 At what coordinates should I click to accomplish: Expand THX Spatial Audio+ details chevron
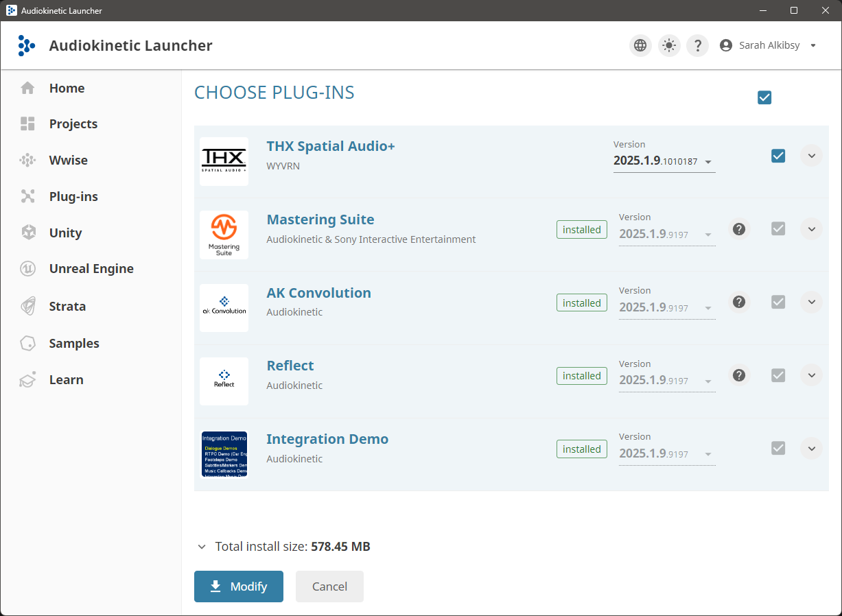pyautogui.click(x=812, y=156)
